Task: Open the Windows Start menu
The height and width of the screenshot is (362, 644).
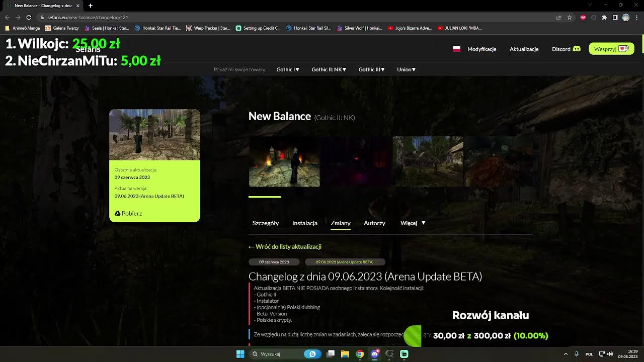Action: pyautogui.click(x=240, y=354)
